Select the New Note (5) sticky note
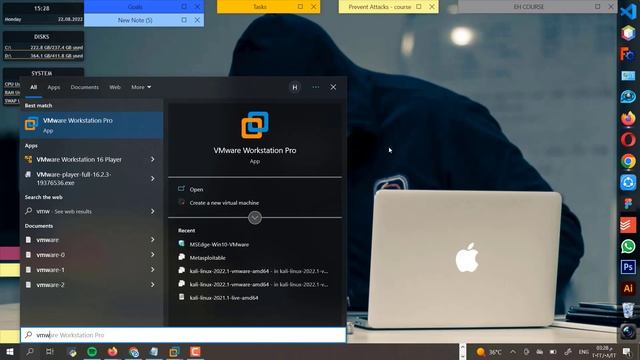Image resolution: width=640 pixels, height=360 pixels. (135, 20)
